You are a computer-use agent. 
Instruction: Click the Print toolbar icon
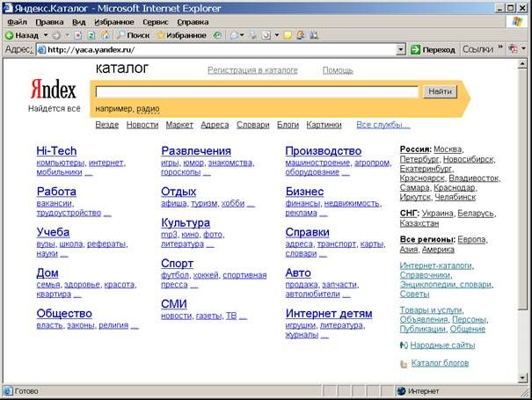(252, 35)
